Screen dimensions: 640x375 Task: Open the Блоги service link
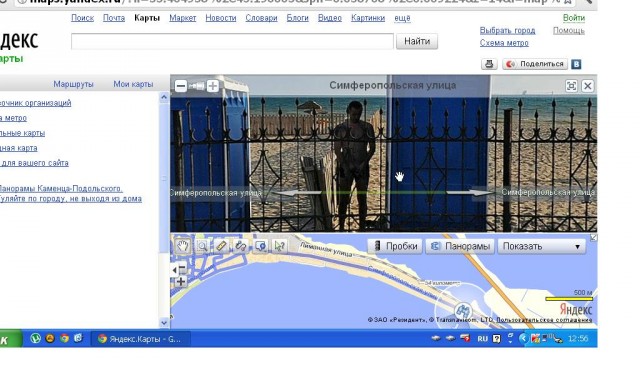pyautogui.click(x=298, y=18)
